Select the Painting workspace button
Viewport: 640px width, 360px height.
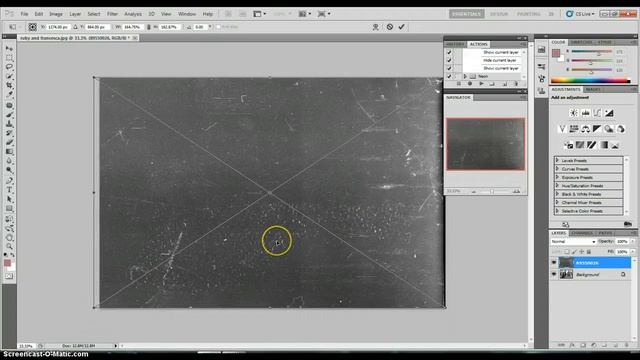tap(529, 14)
